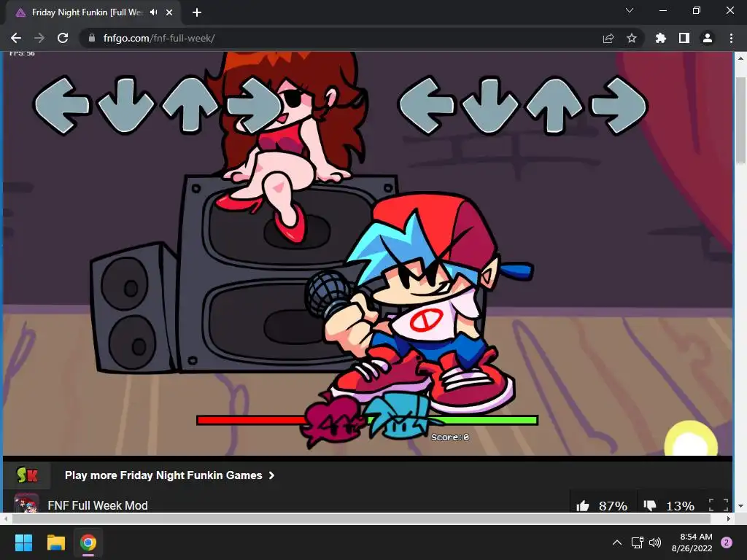Click player's down arrow receptor

(x=490, y=105)
